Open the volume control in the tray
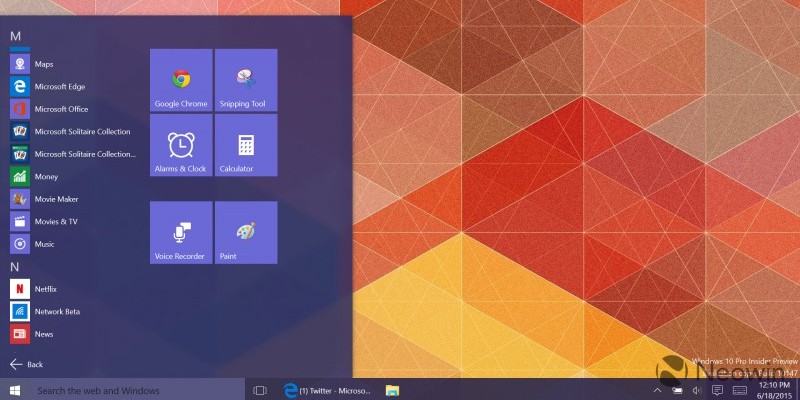The image size is (800, 400). pos(697,391)
